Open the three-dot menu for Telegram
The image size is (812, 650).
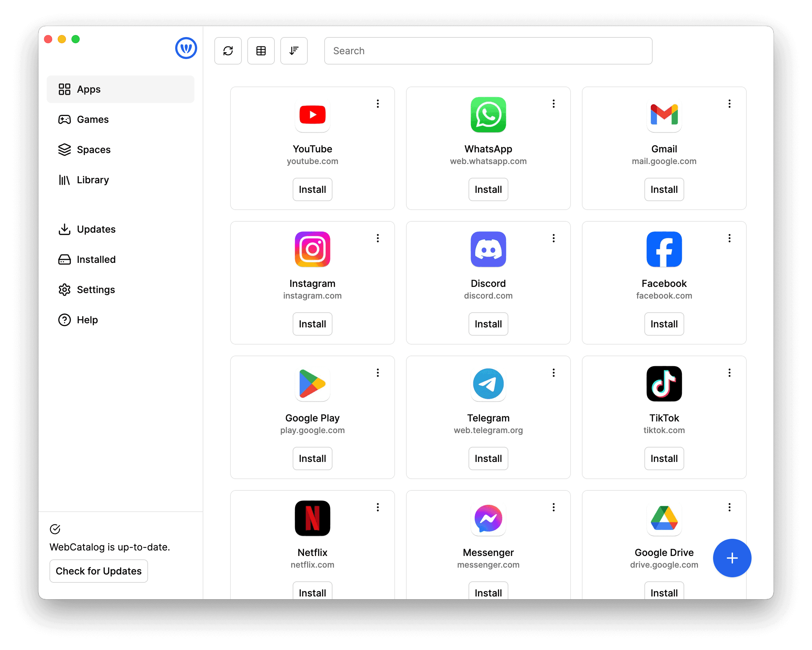tap(554, 373)
